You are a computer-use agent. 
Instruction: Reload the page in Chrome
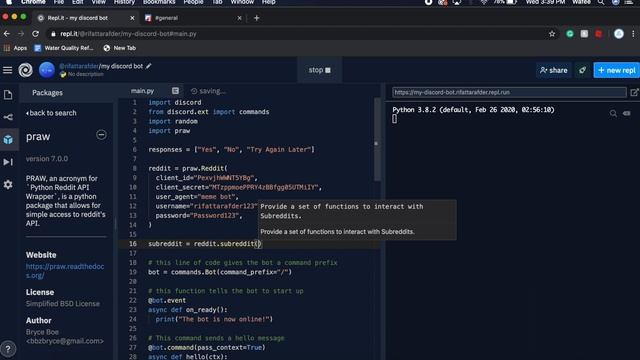[x=36, y=34]
